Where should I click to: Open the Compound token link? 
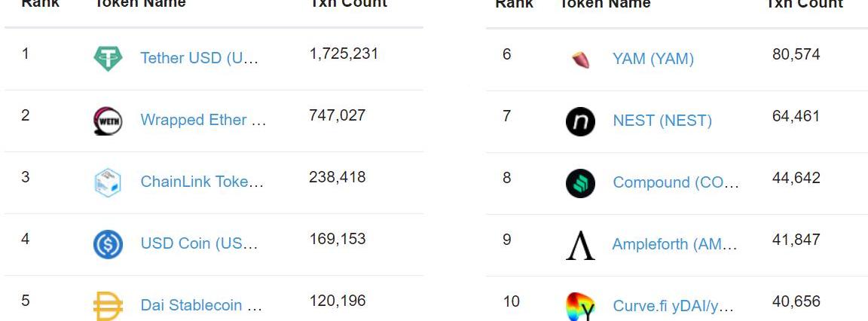[676, 183]
